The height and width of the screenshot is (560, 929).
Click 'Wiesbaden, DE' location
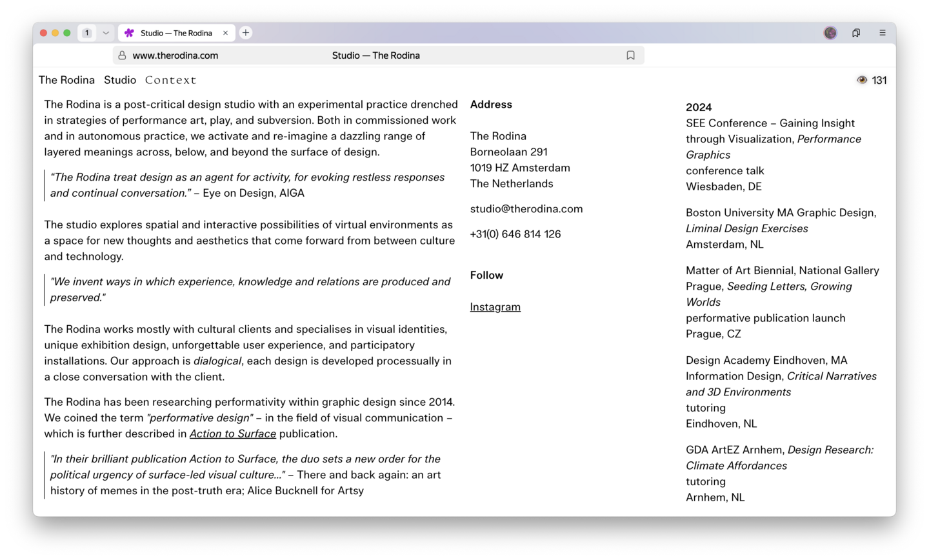coord(724,186)
